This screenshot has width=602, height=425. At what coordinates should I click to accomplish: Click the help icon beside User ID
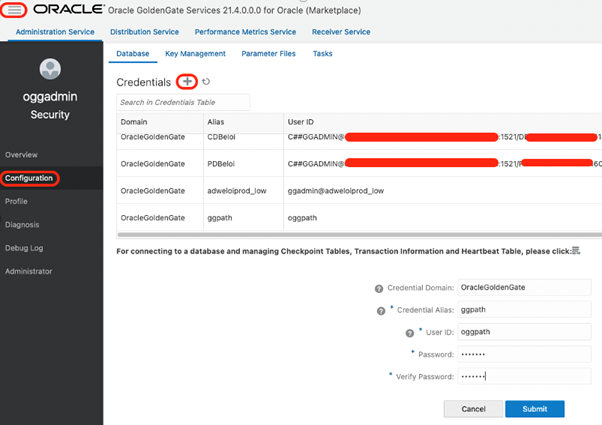(409, 332)
